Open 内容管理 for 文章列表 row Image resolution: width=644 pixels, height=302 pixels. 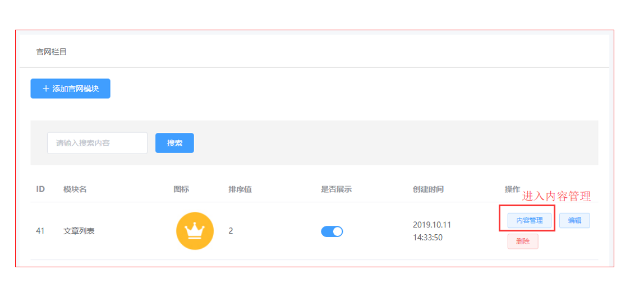[x=530, y=220]
